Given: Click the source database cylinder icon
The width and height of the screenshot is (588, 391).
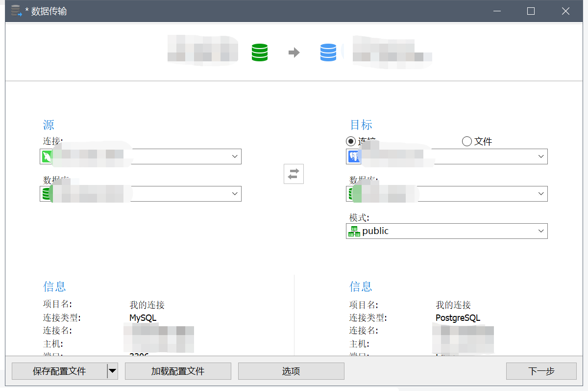Looking at the screenshot, I should (x=46, y=193).
